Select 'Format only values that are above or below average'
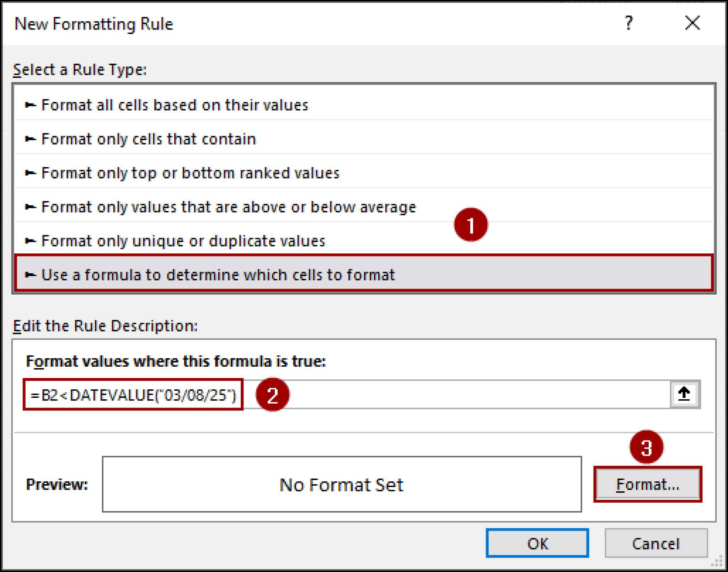 (x=227, y=207)
